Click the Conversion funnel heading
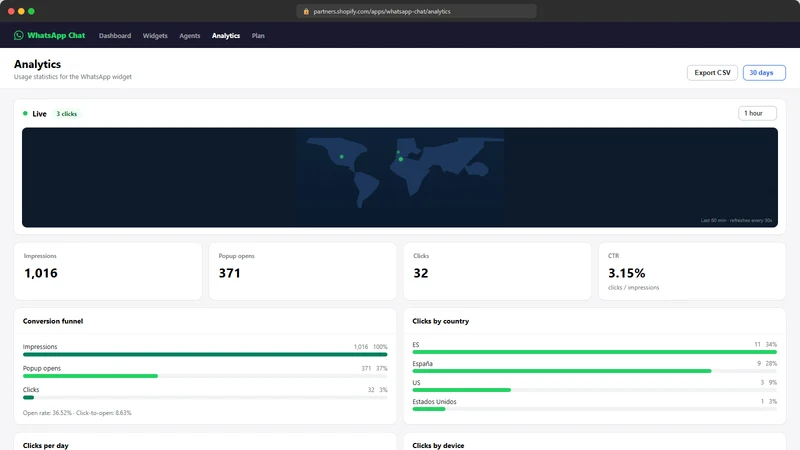This screenshot has width=800, height=450. click(x=53, y=321)
